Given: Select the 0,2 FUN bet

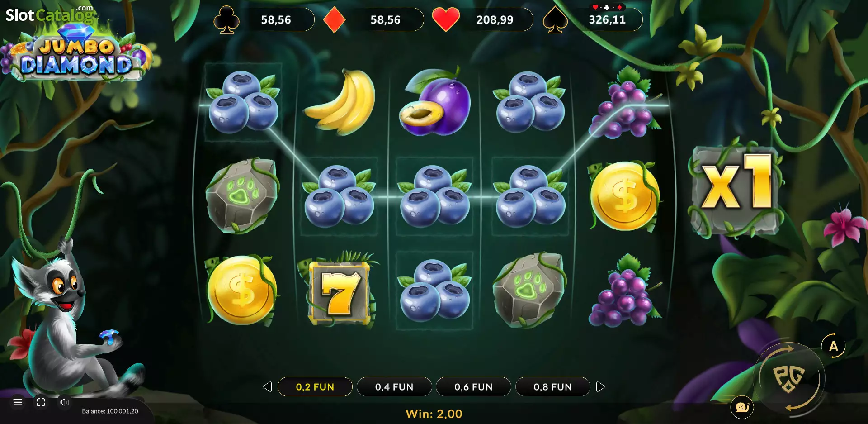Looking at the screenshot, I should click(x=315, y=387).
